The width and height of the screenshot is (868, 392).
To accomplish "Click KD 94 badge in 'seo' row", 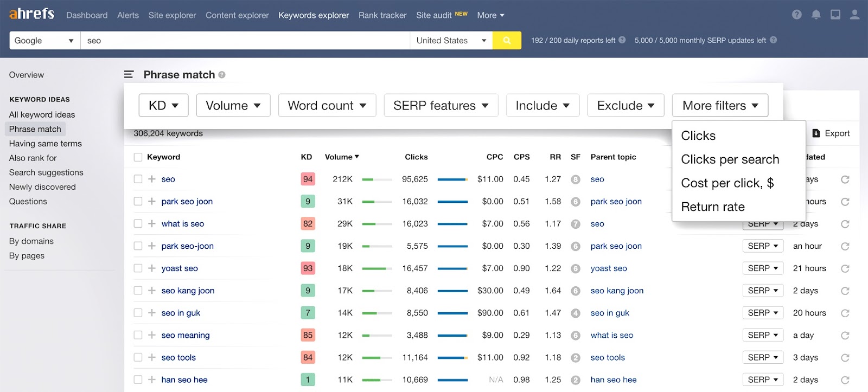I will pyautogui.click(x=308, y=179).
